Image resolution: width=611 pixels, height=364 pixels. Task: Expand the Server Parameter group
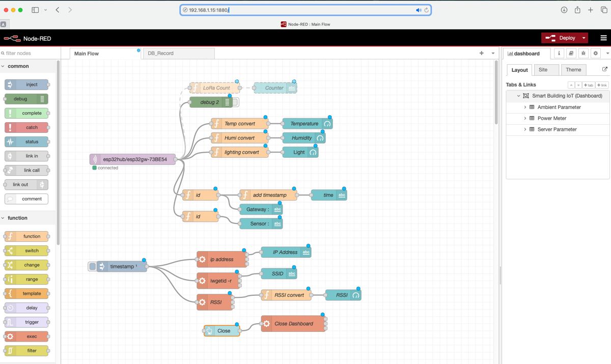point(525,129)
